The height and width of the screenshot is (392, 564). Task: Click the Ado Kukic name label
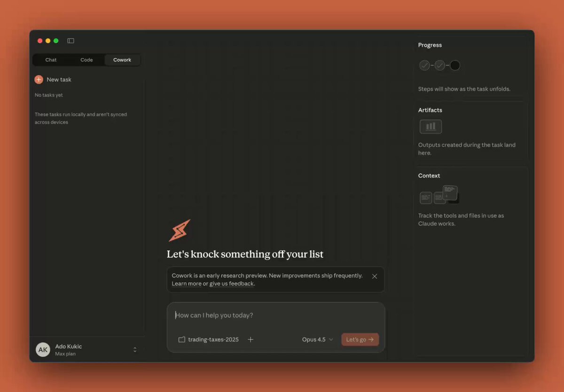69,346
